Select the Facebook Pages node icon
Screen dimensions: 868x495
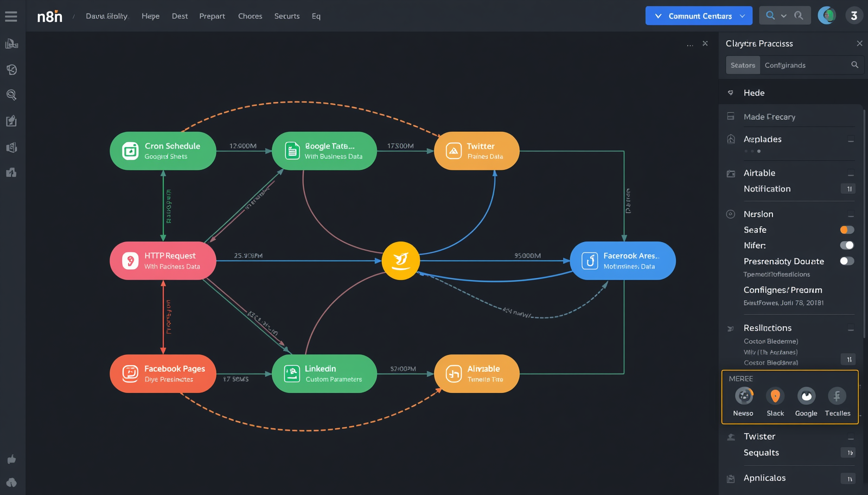click(x=130, y=373)
